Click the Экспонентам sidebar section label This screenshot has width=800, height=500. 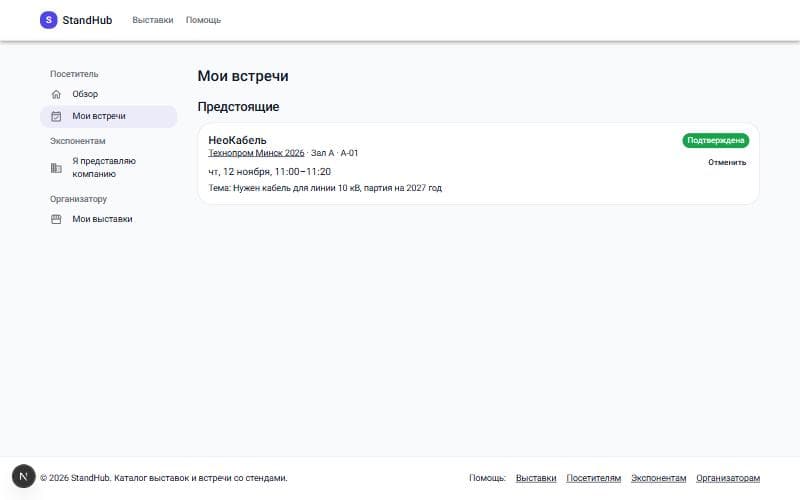coord(78,141)
